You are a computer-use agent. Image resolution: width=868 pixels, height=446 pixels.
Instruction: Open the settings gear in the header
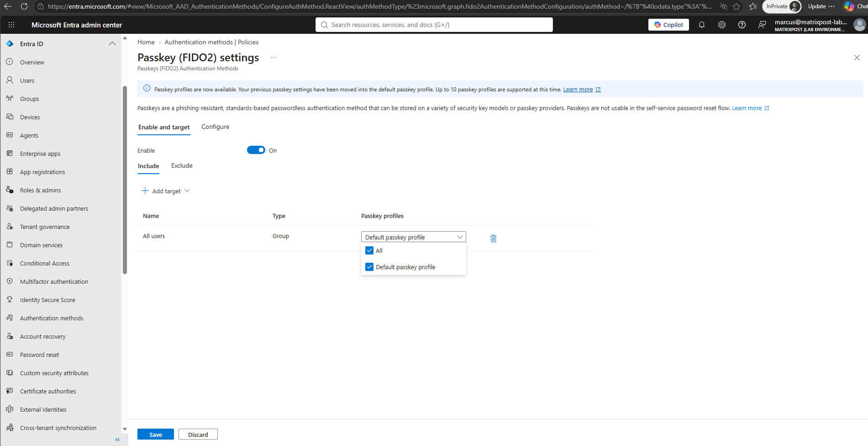click(722, 25)
